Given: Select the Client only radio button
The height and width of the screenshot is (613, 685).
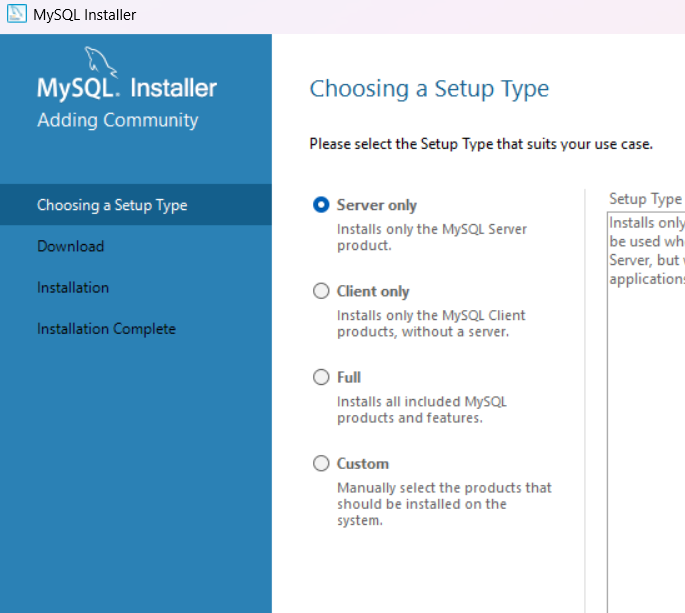Looking at the screenshot, I should tap(321, 291).
